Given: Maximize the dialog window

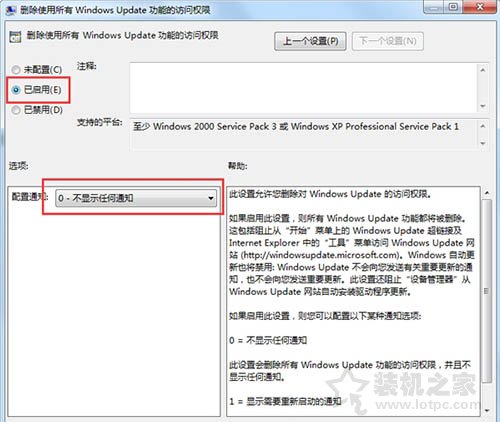Looking at the screenshot, I should tap(453, 7).
